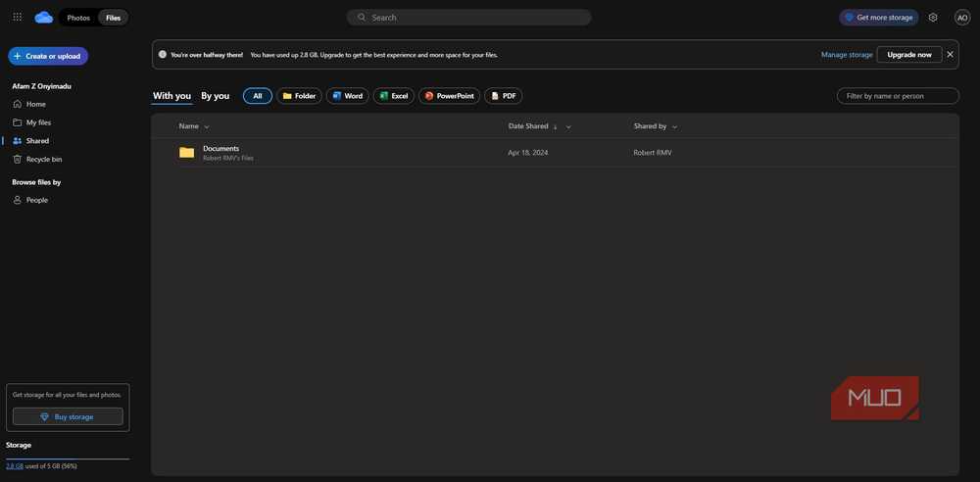Switch to the By you tab
Screen dimensions: 980x482
click(215, 96)
